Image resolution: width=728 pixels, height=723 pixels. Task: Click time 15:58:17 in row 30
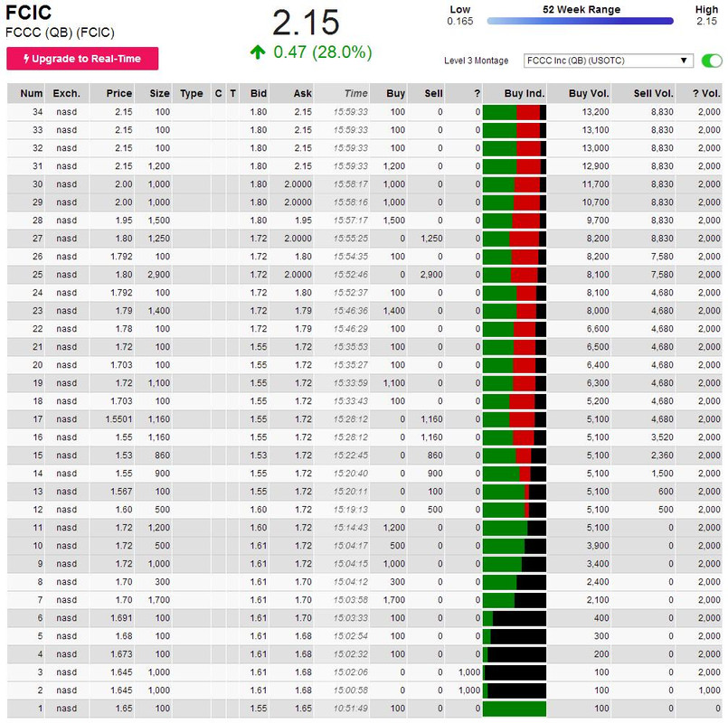pyautogui.click(x=351, y=184)
